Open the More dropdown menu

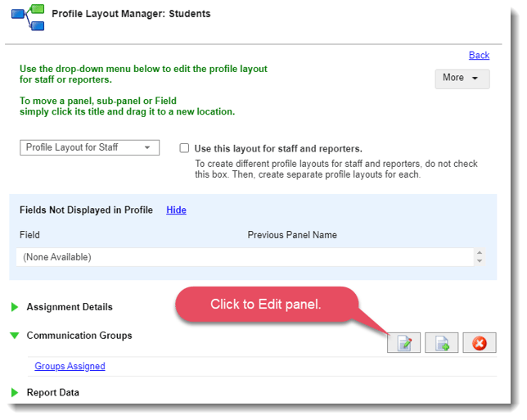[x=462, y=78]
